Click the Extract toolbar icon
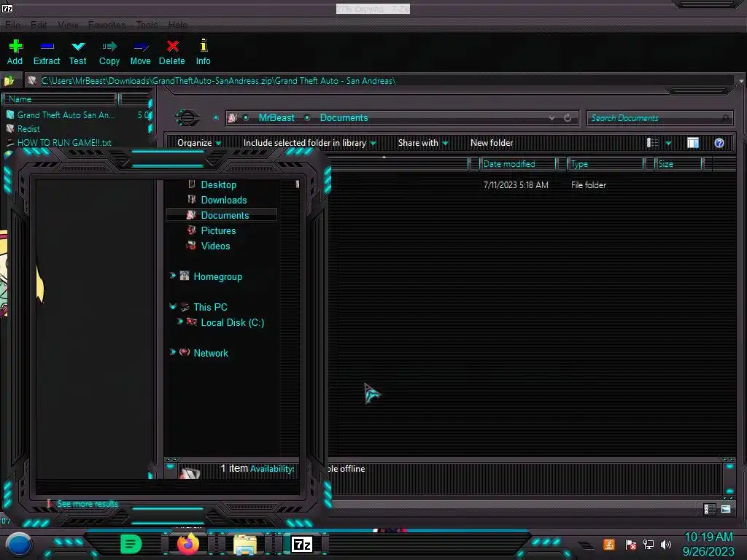The height and width of the screenshot is (560, 747). click(x=47, y=52)
